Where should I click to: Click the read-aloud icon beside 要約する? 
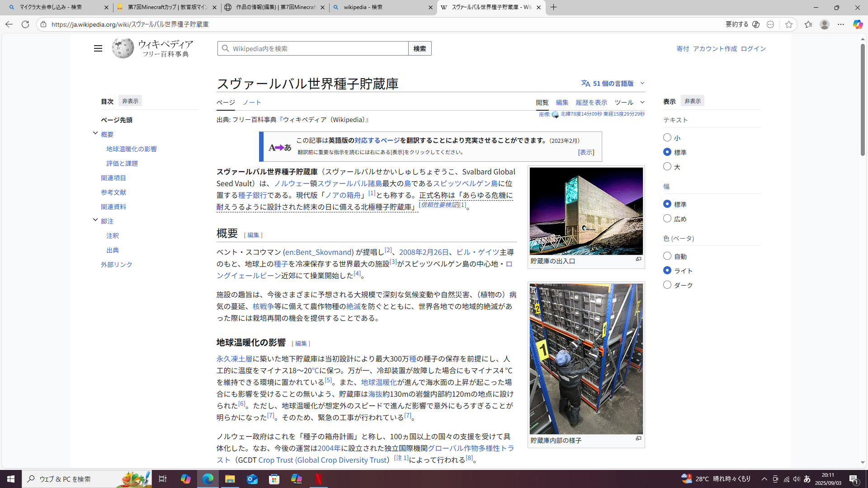click(756, 24)
